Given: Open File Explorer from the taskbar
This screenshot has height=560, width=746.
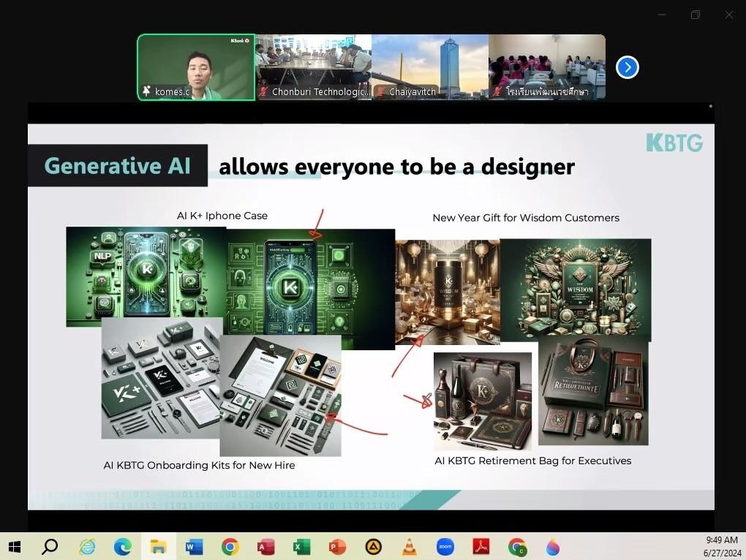Looking at the screenshot, I should click(159, 546).
